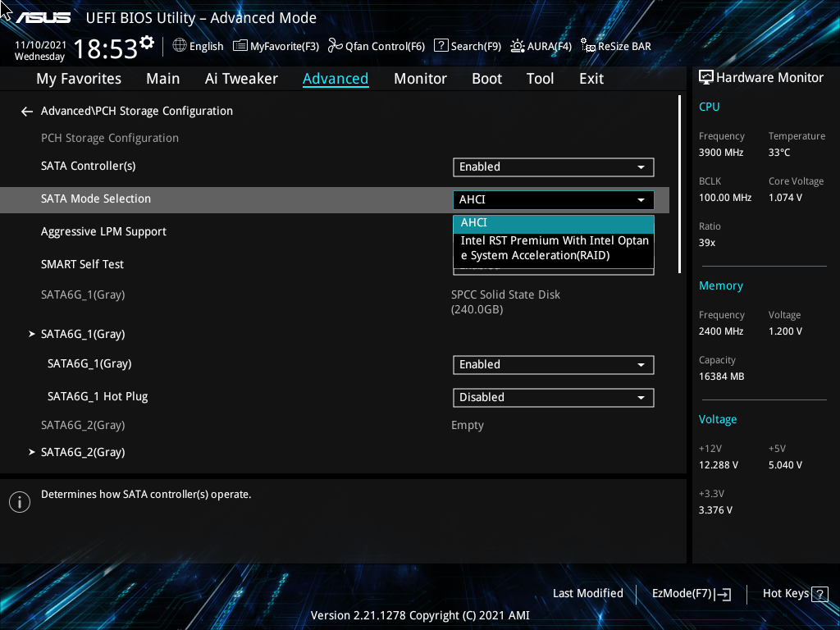
Task: Click the +3.3V reading 3.376 V
Action: pos(715,510)
